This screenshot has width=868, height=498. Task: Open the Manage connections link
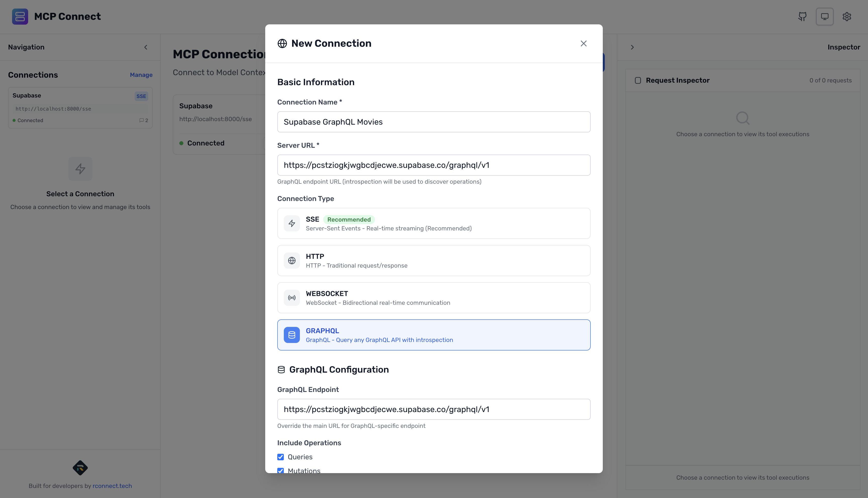[x=141, y=75]
